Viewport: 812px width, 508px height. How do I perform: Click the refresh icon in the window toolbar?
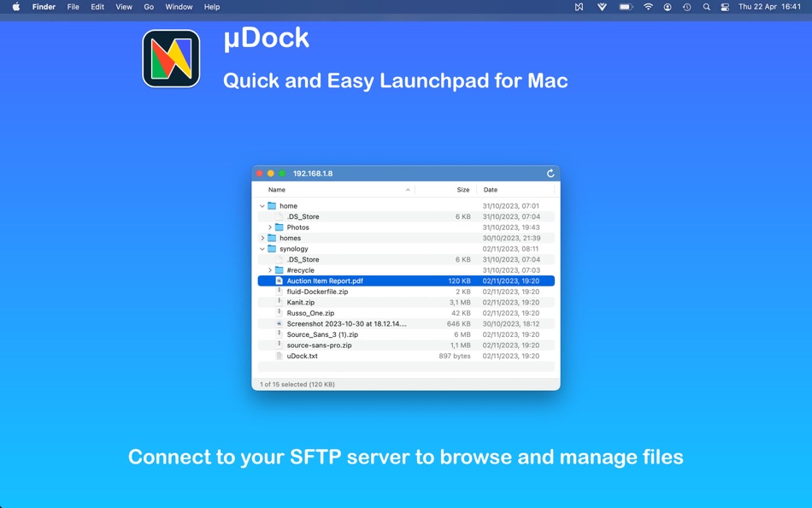pos(550,172)
